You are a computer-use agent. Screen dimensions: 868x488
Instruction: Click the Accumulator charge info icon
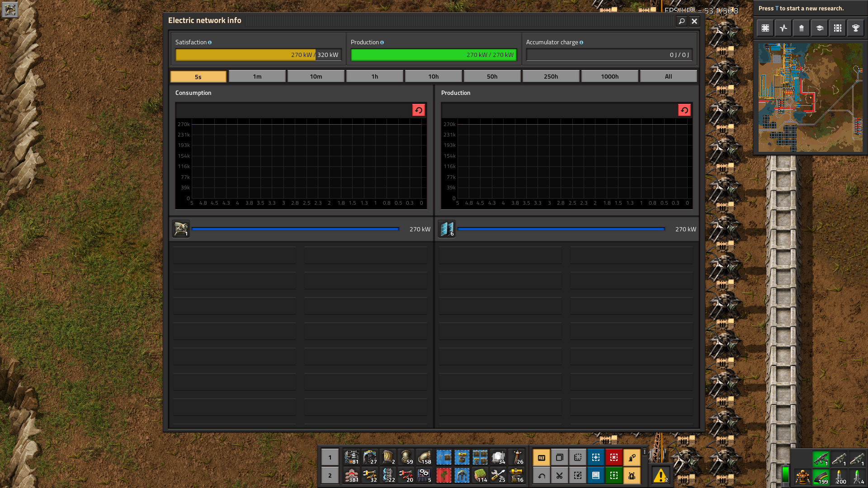coord(581,42)
